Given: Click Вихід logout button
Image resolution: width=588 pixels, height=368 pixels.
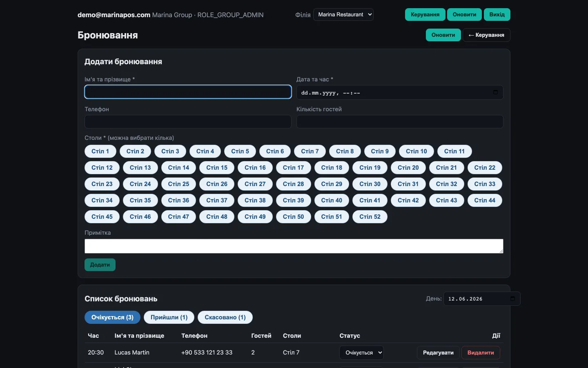Looking at the screenshot, I should (x=497, y=15).
